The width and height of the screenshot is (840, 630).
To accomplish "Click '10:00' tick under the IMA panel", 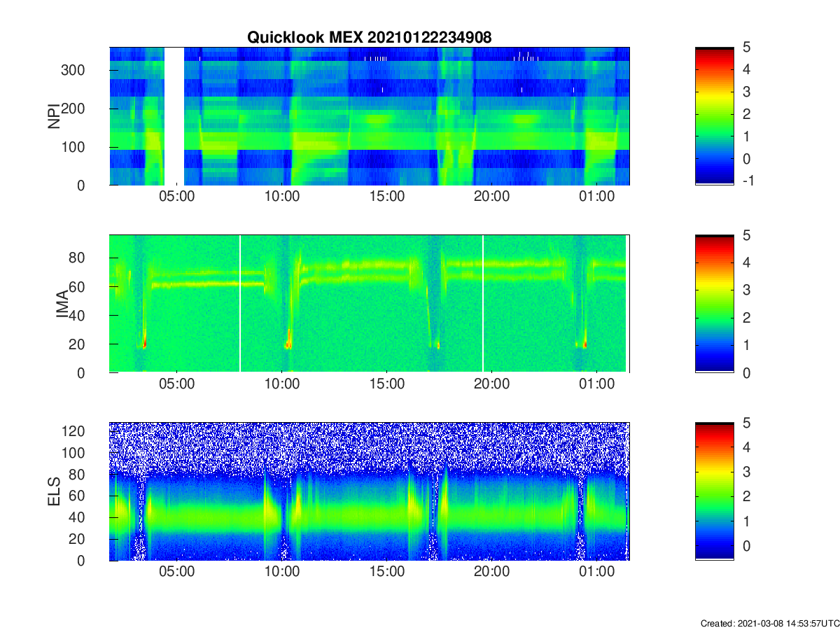I will (282, 385).
